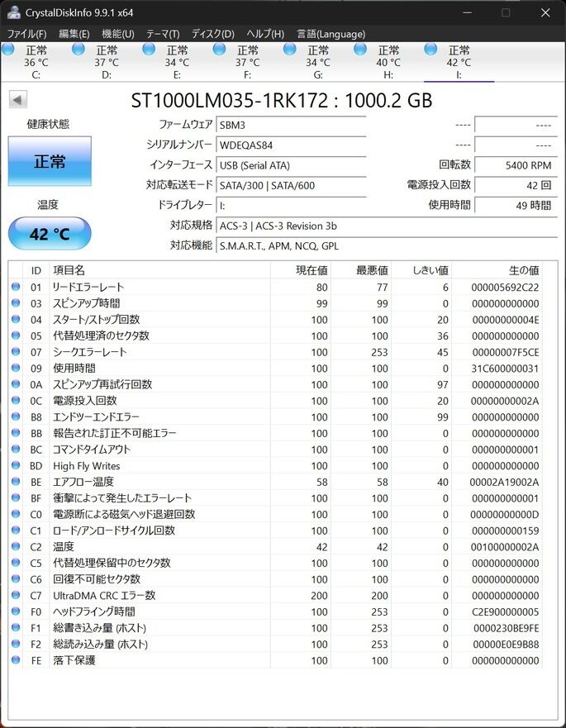Click the firmware field showing SBM3
Screen dimensions: 566x728
click(x=291, y=125)
